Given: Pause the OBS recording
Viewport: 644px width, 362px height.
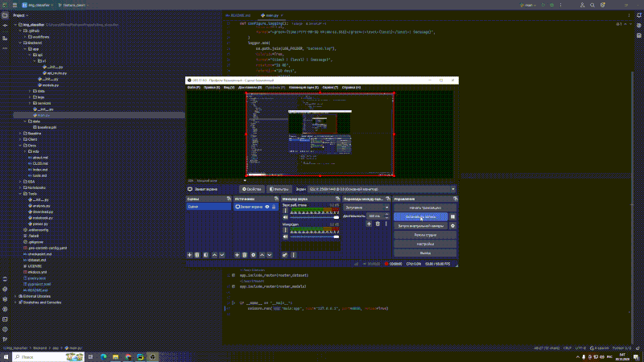Looking at the screenshot, I should coord(452,216).
